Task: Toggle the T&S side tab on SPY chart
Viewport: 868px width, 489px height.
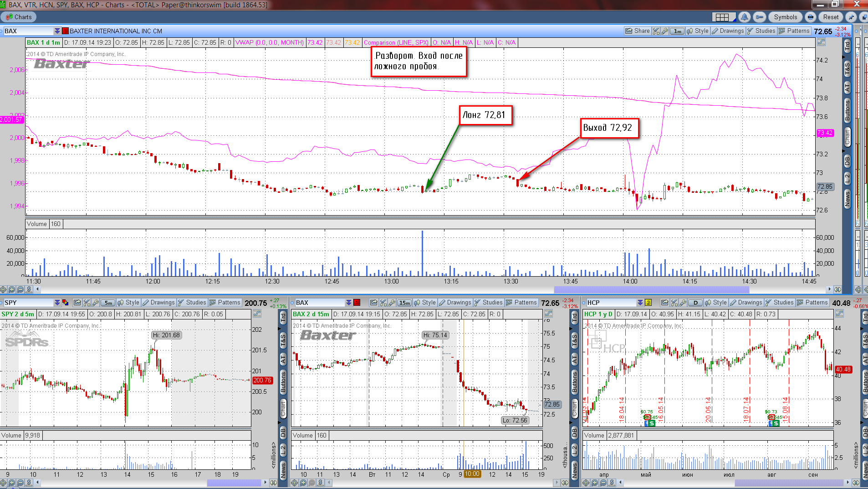Action: coord(283,340)
